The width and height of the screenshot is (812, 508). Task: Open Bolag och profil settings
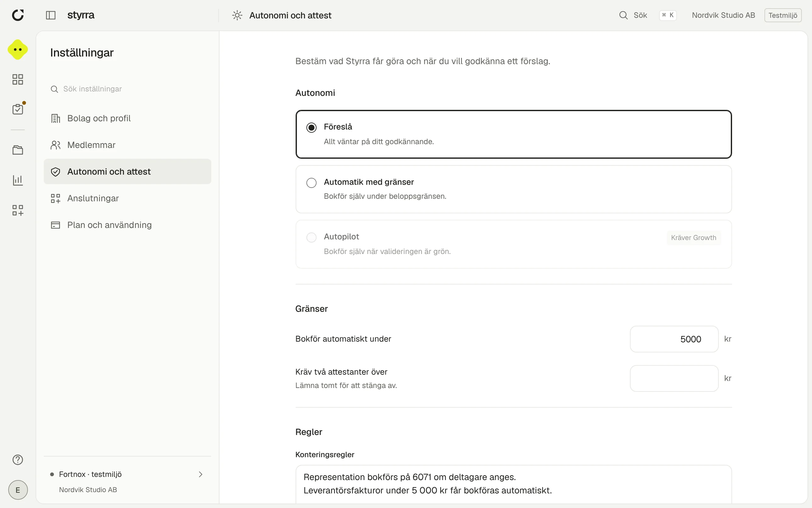coord(128,118)
